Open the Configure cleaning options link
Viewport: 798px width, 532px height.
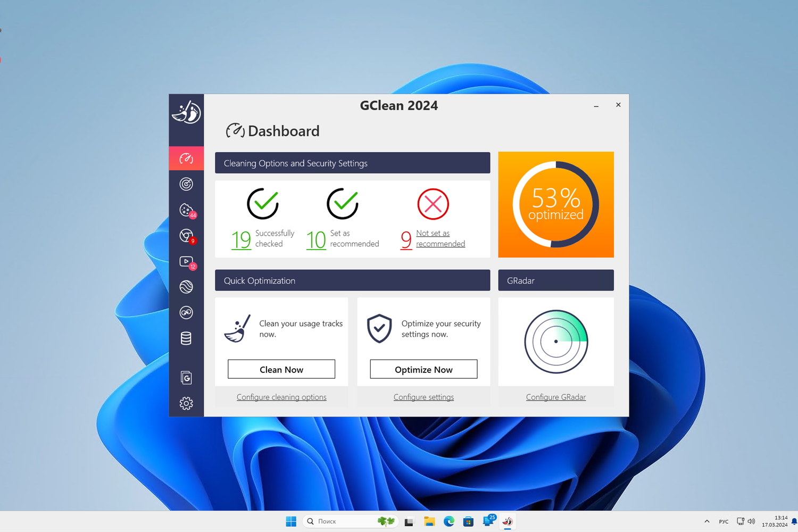point(281,397)
